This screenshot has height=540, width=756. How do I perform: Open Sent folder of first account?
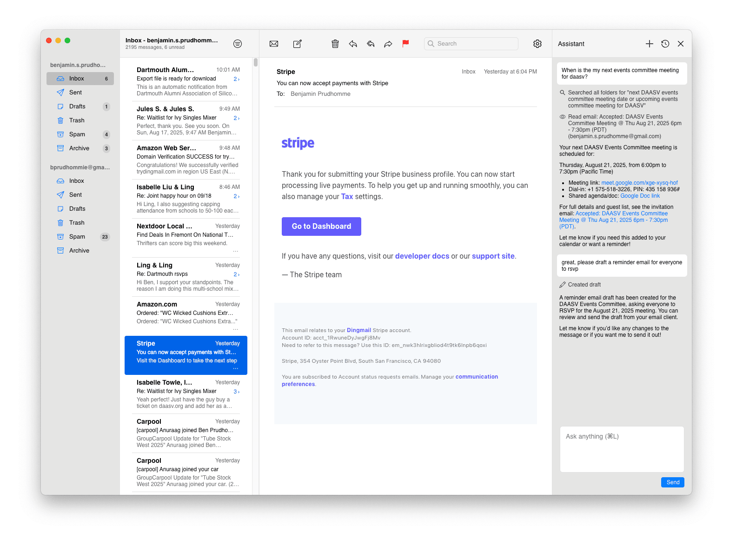click(80, 93)
